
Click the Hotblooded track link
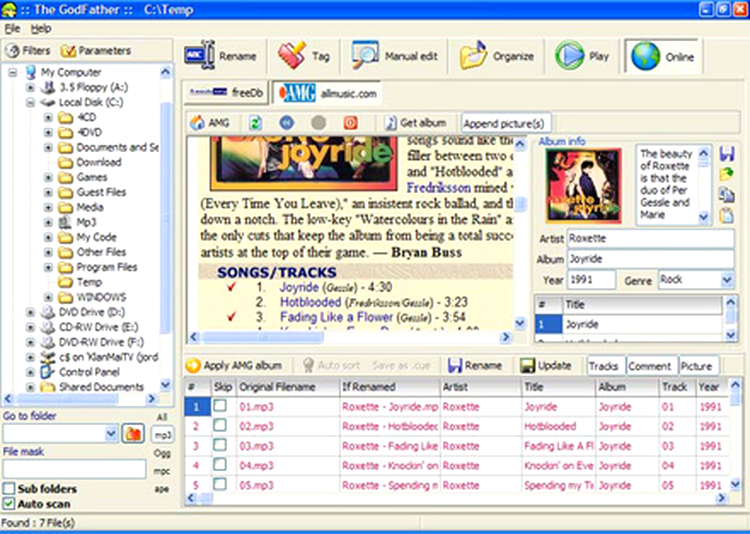pyautogui.click(x=310, y=302)
